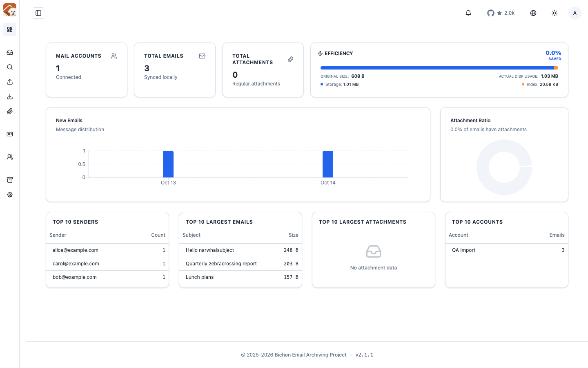The image size is (588, 368).
Task: Select sender alice@example.com row
Action: pyautogui.click(x=107, y=250)
